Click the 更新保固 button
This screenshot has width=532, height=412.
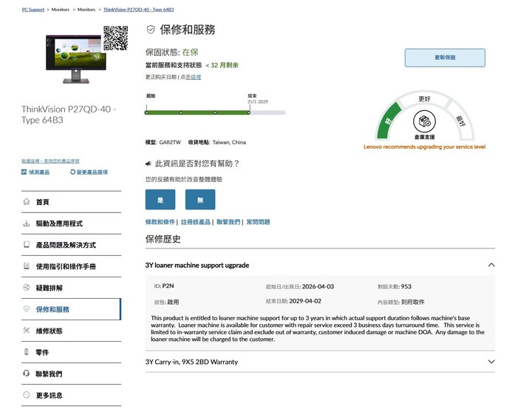click(445, 58)
